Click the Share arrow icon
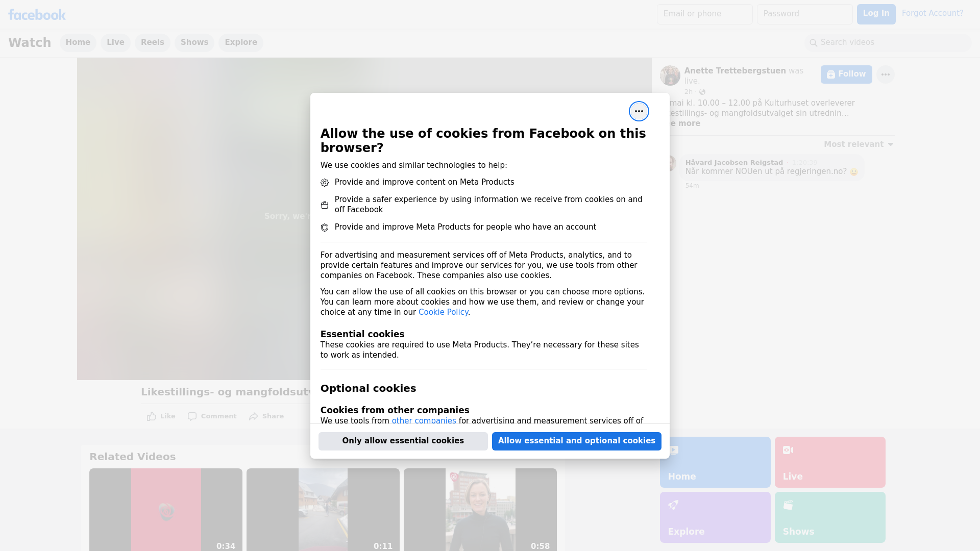 pos(254,416)
